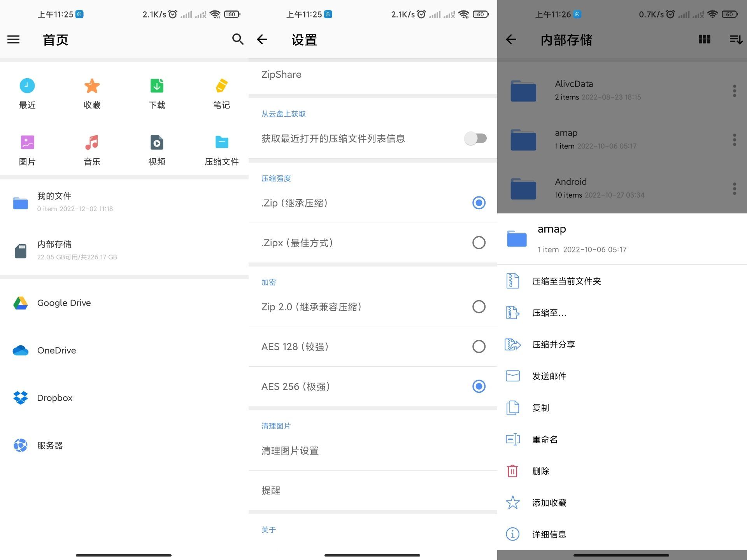Choose Compress to current folder (压缩至当前文件夹)

tap(622, 281)
